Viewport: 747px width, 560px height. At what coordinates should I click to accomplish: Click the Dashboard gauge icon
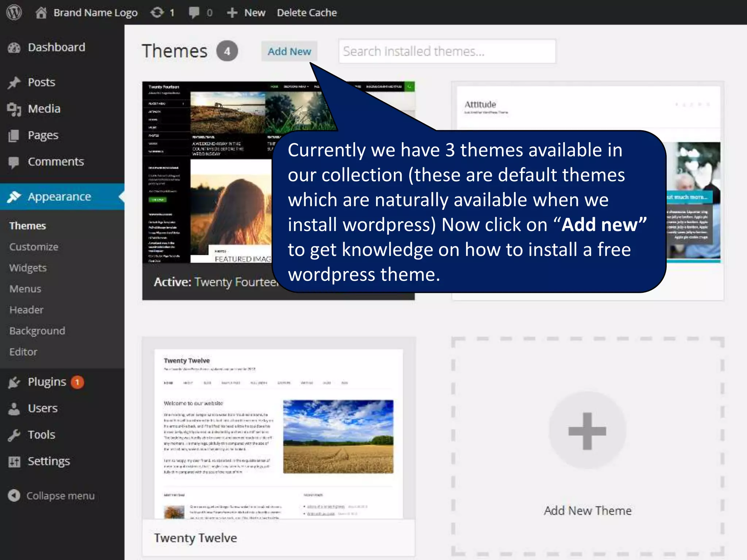tap(14, 48)
